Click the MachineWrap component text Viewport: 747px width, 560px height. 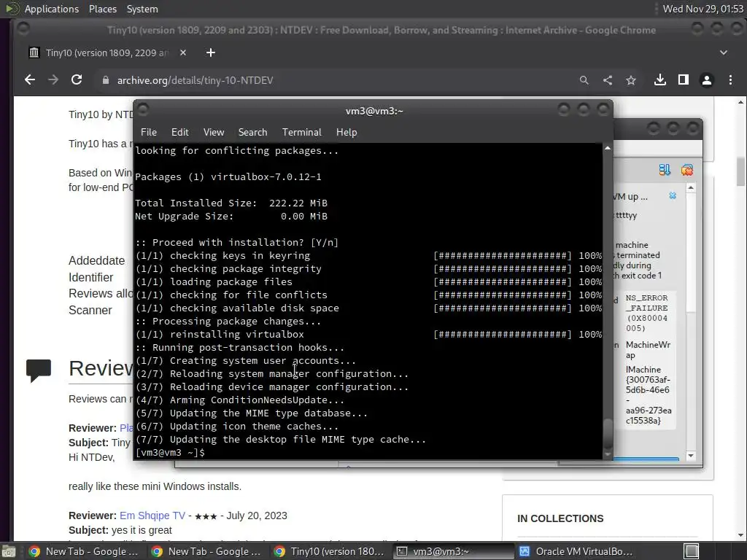tap(648, 349)
